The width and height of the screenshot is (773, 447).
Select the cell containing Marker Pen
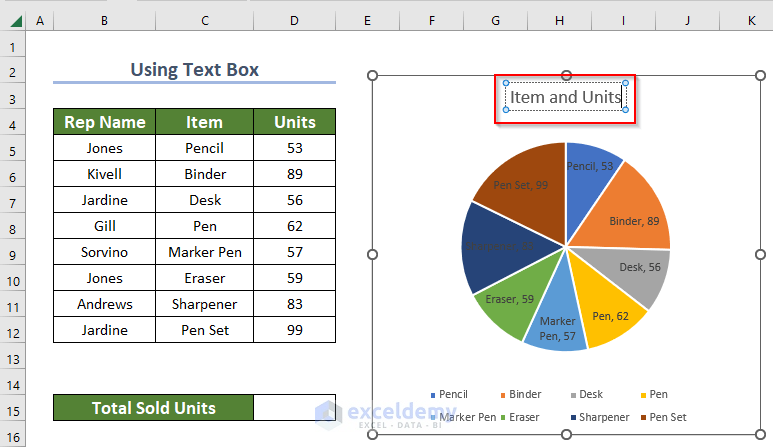point(204,252)
